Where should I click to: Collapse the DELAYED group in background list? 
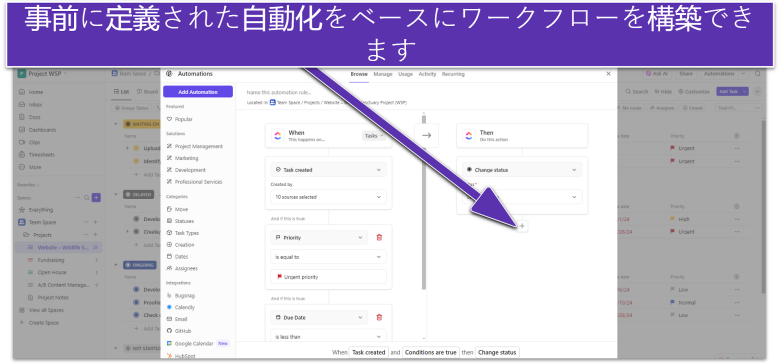point(116,194)
